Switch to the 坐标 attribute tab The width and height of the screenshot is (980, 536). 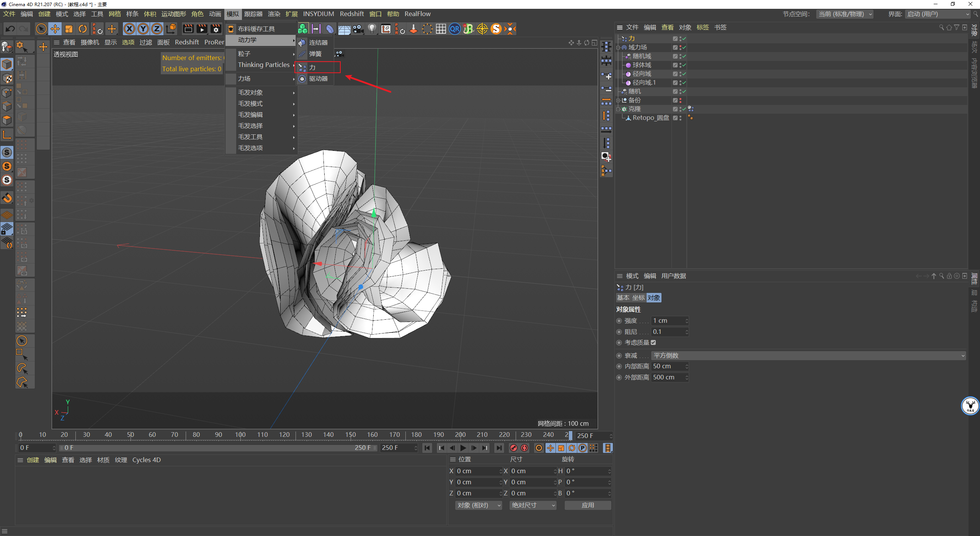click(x=638, y=298)
